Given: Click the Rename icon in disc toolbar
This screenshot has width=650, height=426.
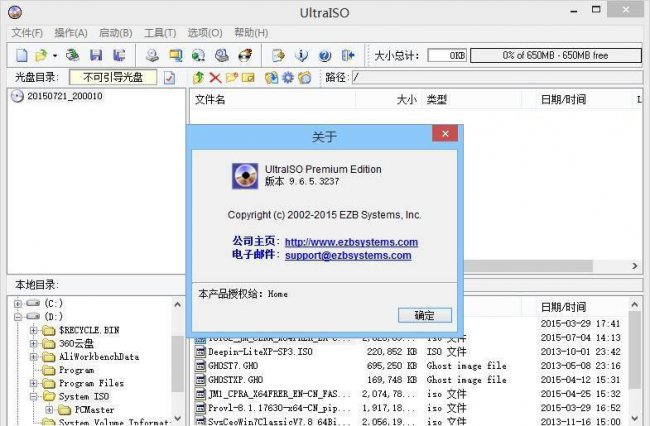Looking at the screenshot, I should pyautogui.click(x=248, y=77).
